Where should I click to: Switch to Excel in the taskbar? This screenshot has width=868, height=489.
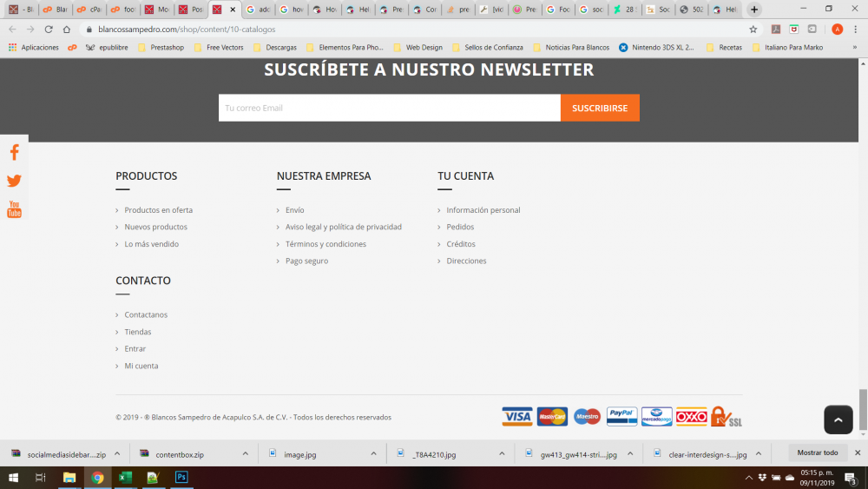point(125,478)
